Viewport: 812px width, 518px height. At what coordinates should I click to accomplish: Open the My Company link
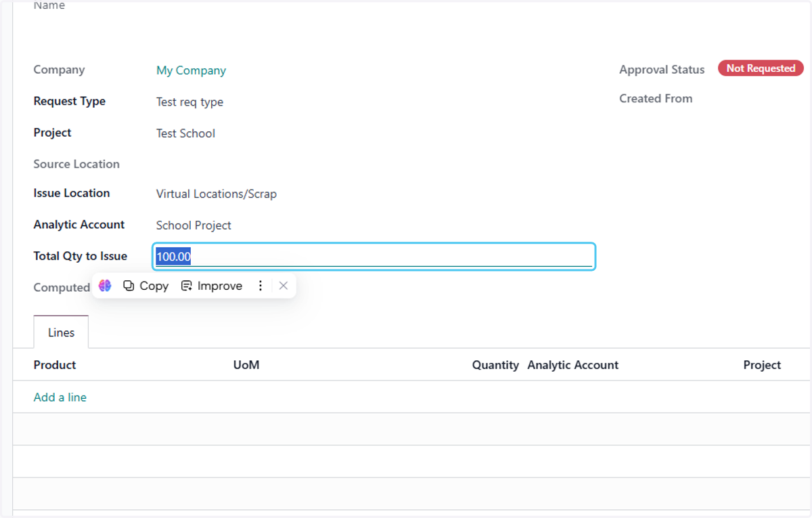[x=191, y=70]
